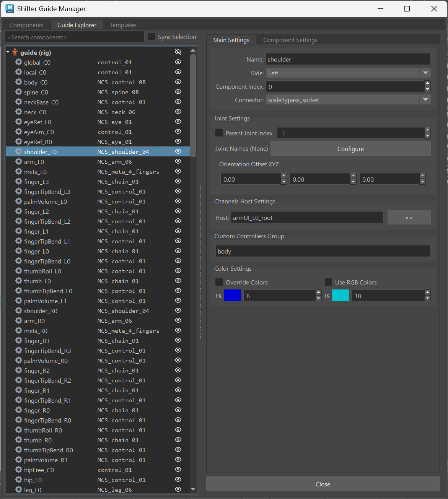Click the gear icon beside neck_C0
This screenshot has width=448, height=499.
point(18,112)
